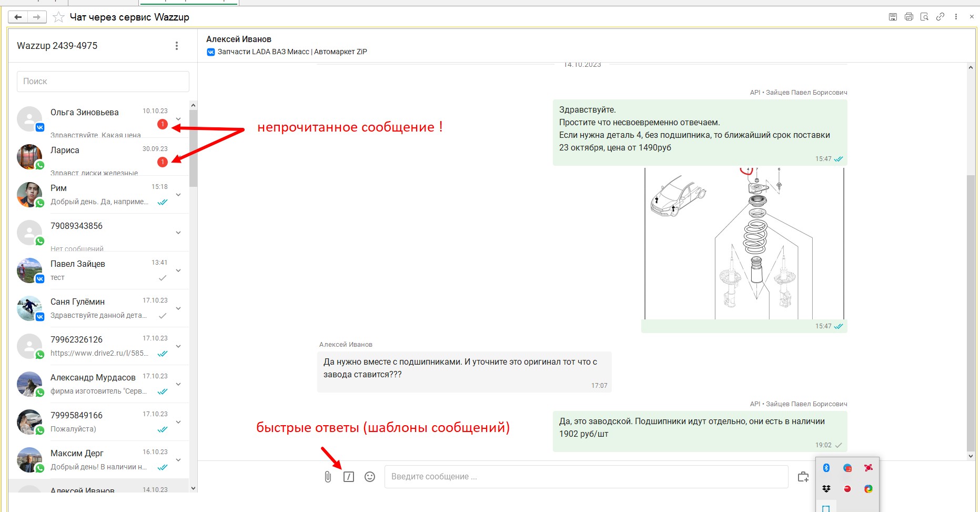Expand chevron on Павел Зайцев chat row
Image resolution: width=980 pixels, height=512 pixels.
coord(178,270)
